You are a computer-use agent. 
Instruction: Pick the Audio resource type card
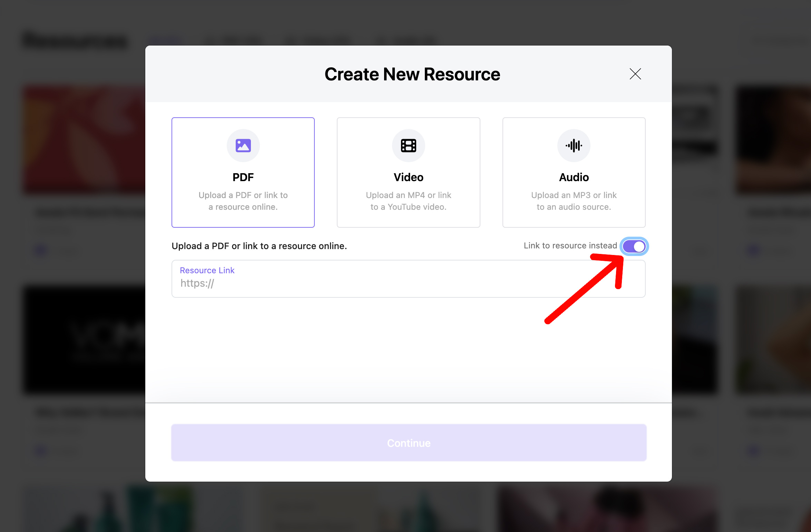click(574, 172)
